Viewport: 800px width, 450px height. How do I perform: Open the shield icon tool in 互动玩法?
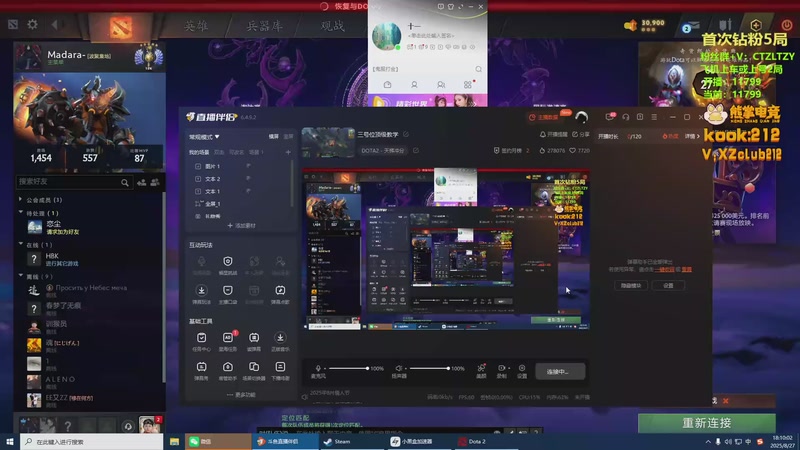pos(228,264)
